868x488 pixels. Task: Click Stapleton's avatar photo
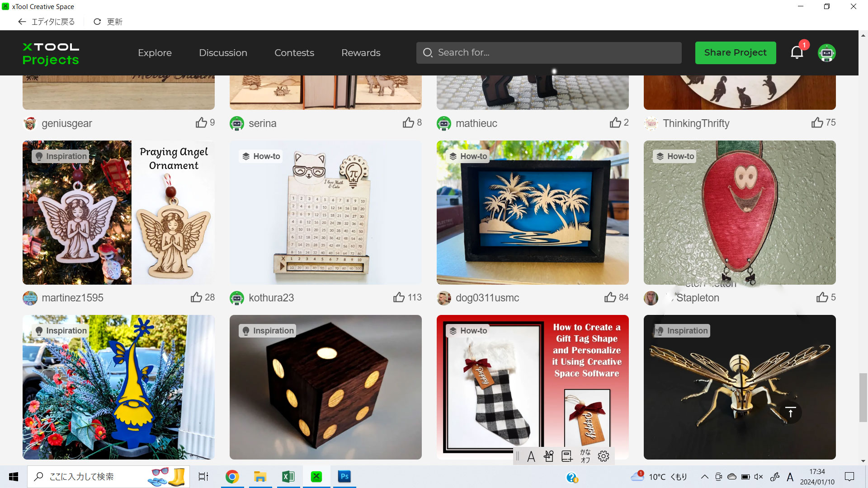(x=651, y=298)
